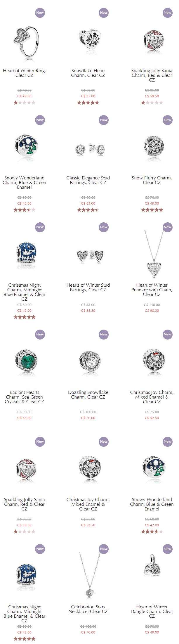Click star rating under Classic Elegance Stud Earrings
The width and height of the screenshot is (179, 644).
click(88, 210)
